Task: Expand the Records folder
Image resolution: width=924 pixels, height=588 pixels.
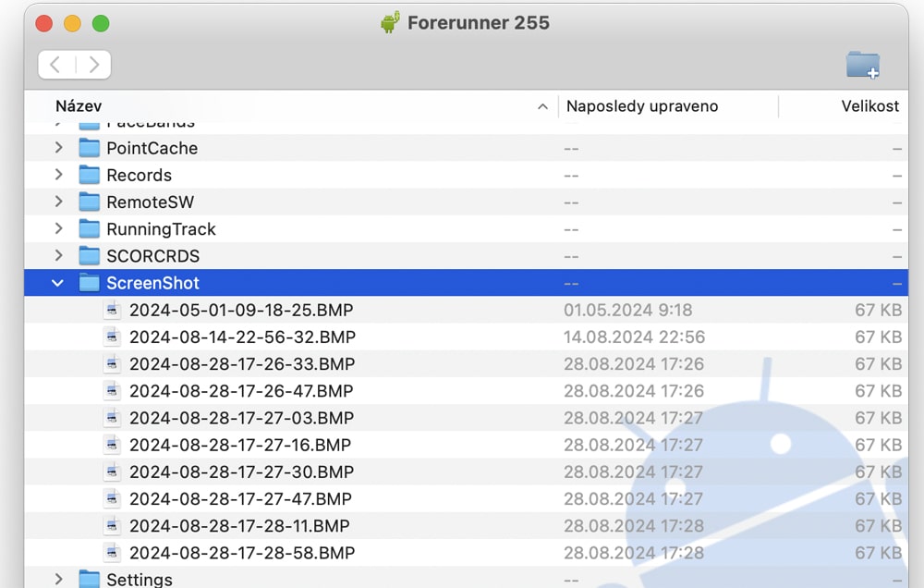Action: click(x=58, y=175)
